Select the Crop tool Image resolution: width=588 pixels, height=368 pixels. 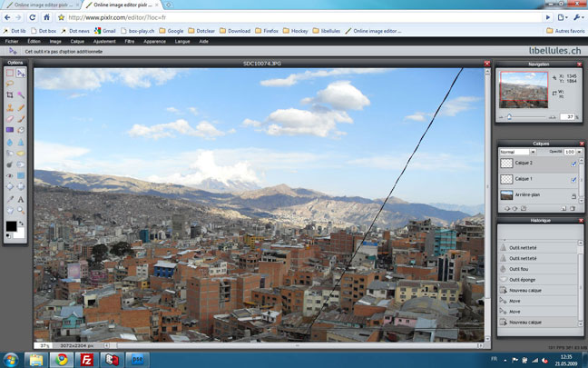pos(10,95)
